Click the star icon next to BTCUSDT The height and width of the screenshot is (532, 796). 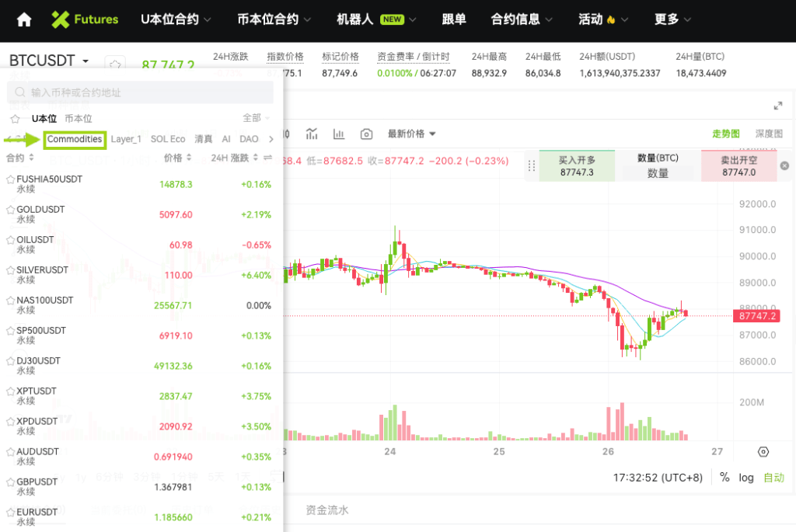tap(115, 63)
